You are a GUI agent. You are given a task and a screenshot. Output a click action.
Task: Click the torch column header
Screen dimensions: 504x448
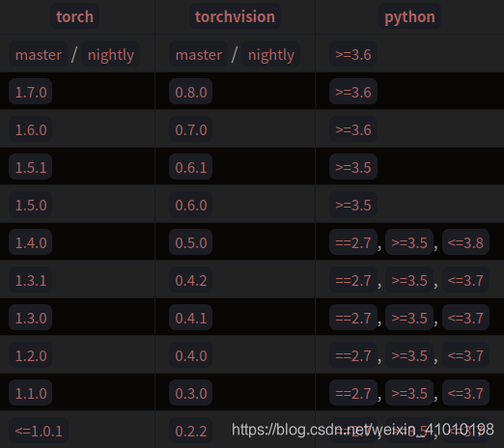click(74, 16)
